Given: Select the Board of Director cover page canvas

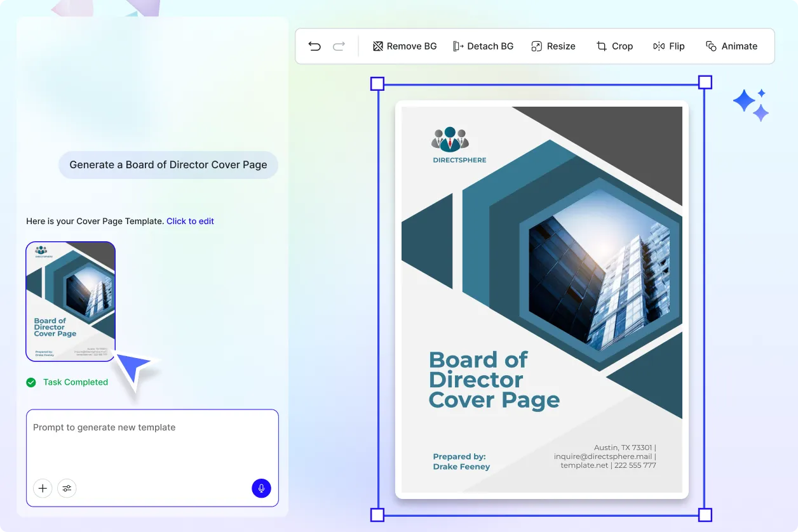Looking at the screenshot, I should 541,298.
